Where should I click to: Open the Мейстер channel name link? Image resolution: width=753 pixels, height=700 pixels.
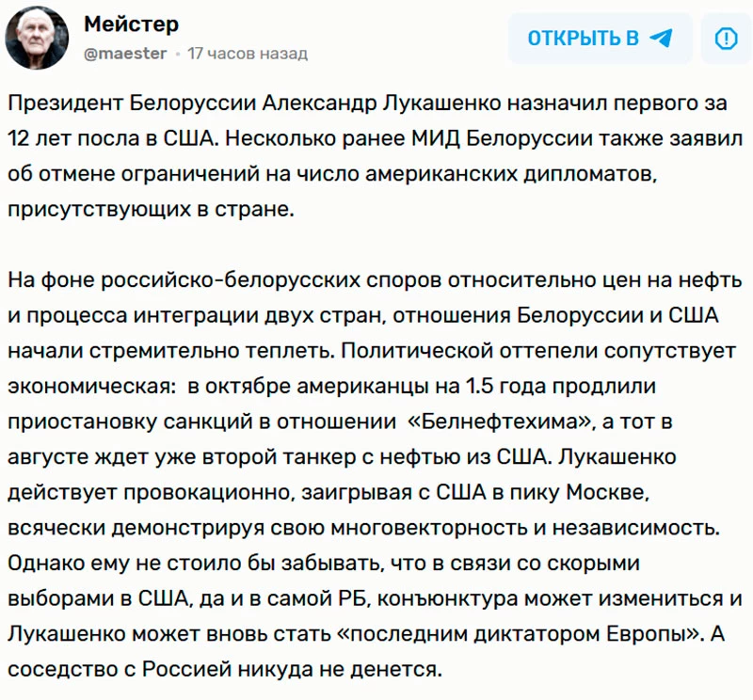(x=131, y=24)
